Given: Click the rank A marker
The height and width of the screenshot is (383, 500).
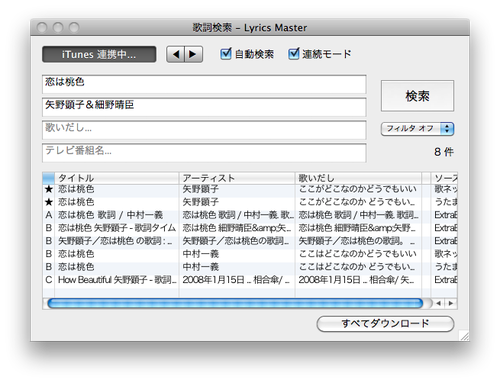Looking at the screenshot, I should tap(49, 215).
